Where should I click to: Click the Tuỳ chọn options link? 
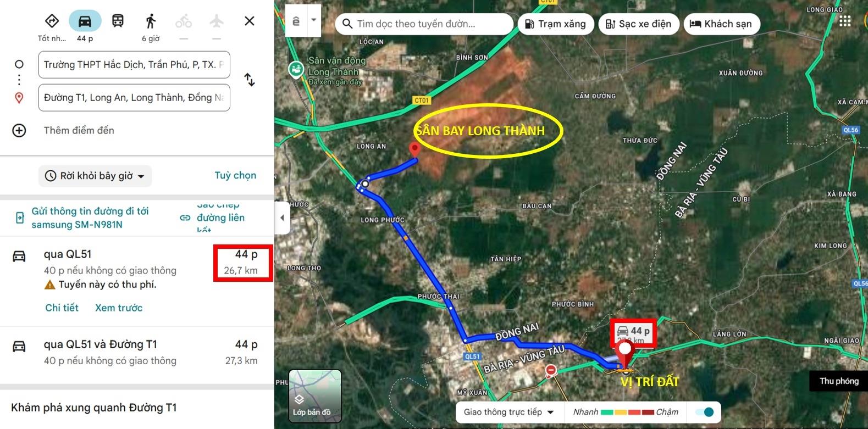pyautogui.click(x=235, y=175)
